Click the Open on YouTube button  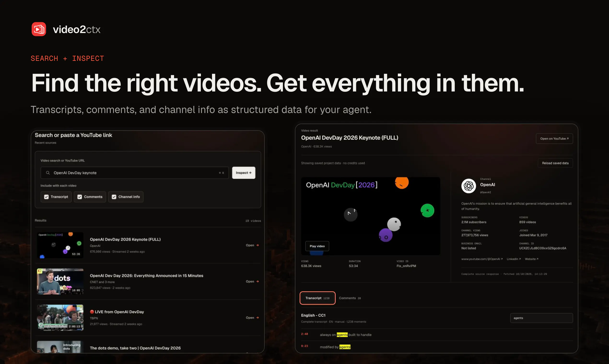pos(554,139)
